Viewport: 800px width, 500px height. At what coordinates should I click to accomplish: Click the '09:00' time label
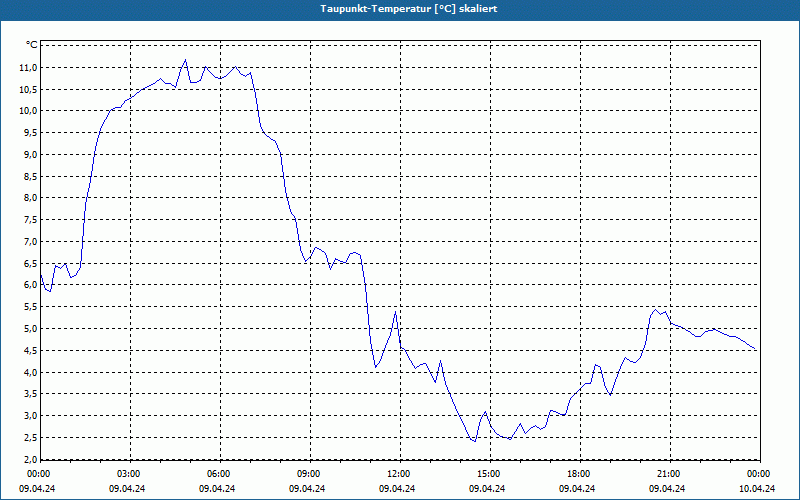pyautogui.click(x=310, y=474)
